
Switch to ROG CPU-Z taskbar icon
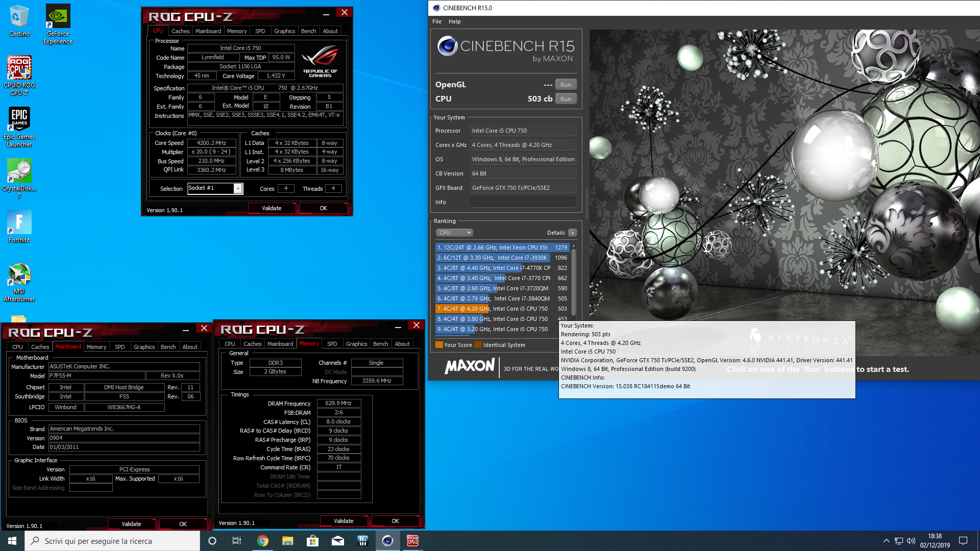point(412,541)
